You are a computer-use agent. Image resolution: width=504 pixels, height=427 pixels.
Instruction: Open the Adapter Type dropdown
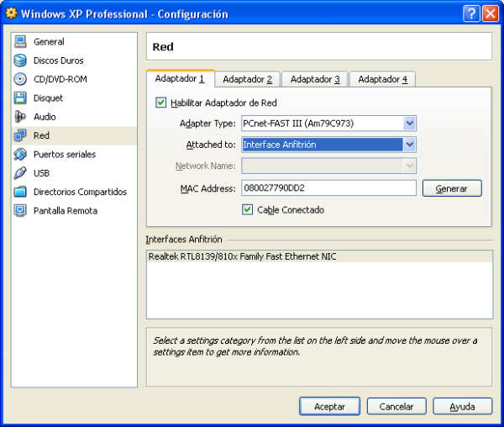409,124
